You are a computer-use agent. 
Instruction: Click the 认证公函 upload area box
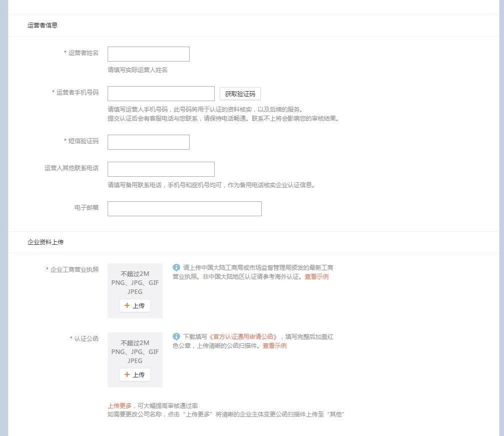tap(135, 359)
